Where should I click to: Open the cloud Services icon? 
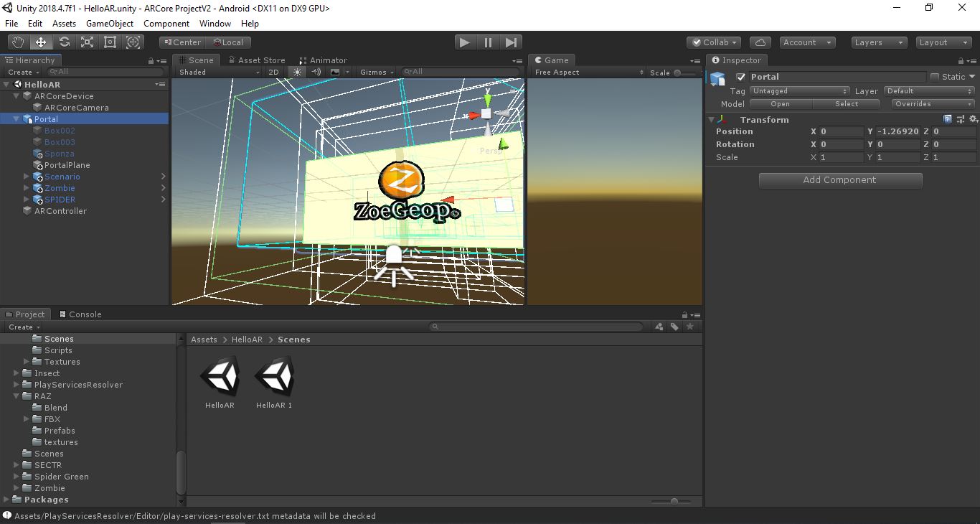click(760, 42)
